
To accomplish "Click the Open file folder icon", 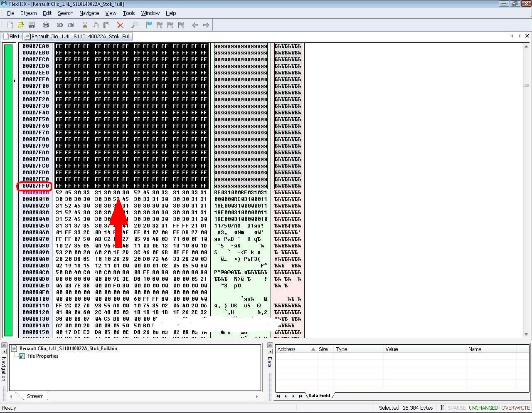I will [x=21, y=25].
